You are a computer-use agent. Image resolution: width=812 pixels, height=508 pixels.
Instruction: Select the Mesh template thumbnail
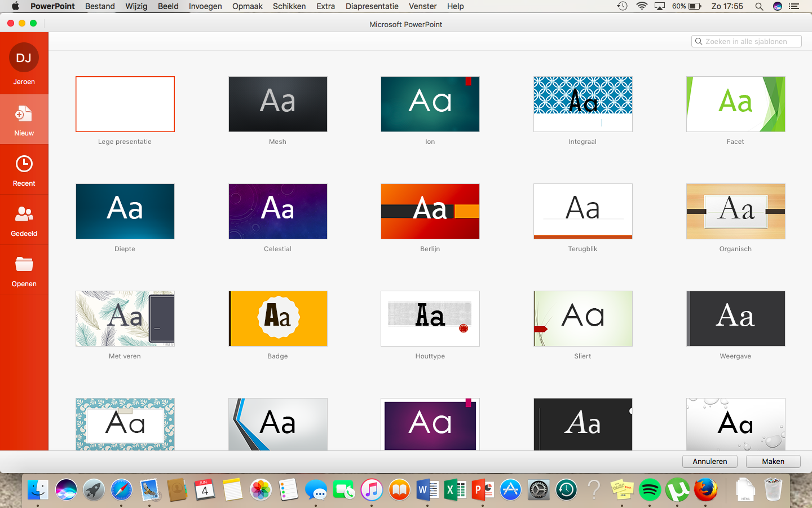click(278, 104)
